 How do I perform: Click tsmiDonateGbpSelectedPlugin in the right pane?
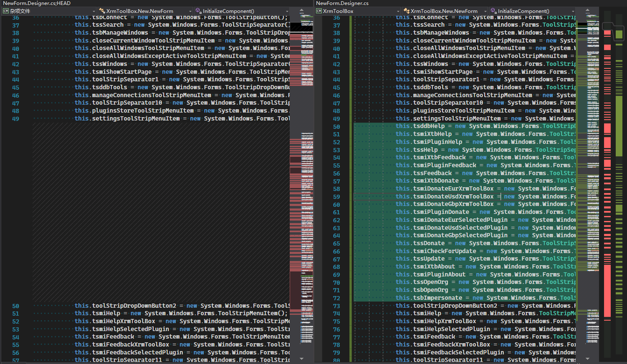tap(460, 236)
